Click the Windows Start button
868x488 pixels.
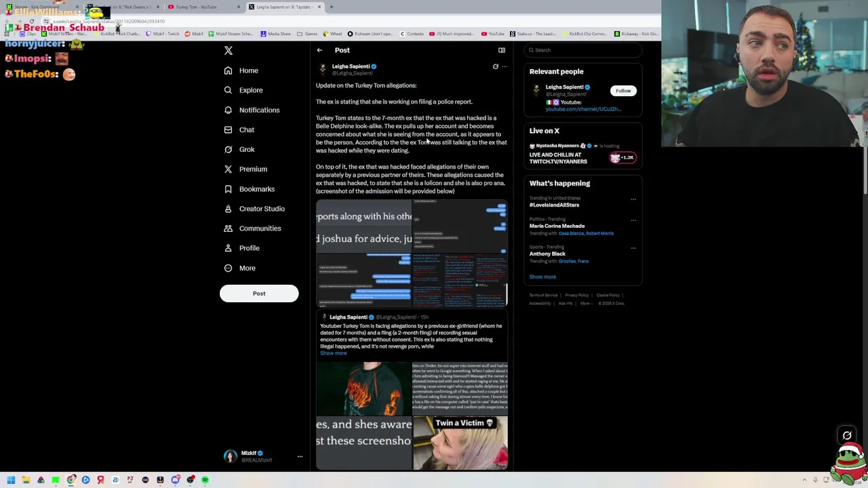tap(11, 480)
